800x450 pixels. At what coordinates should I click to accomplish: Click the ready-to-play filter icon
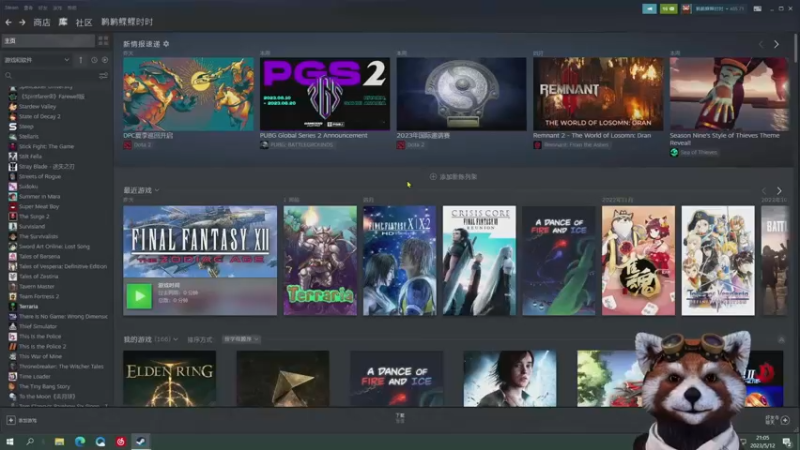[x=105, y=60]
